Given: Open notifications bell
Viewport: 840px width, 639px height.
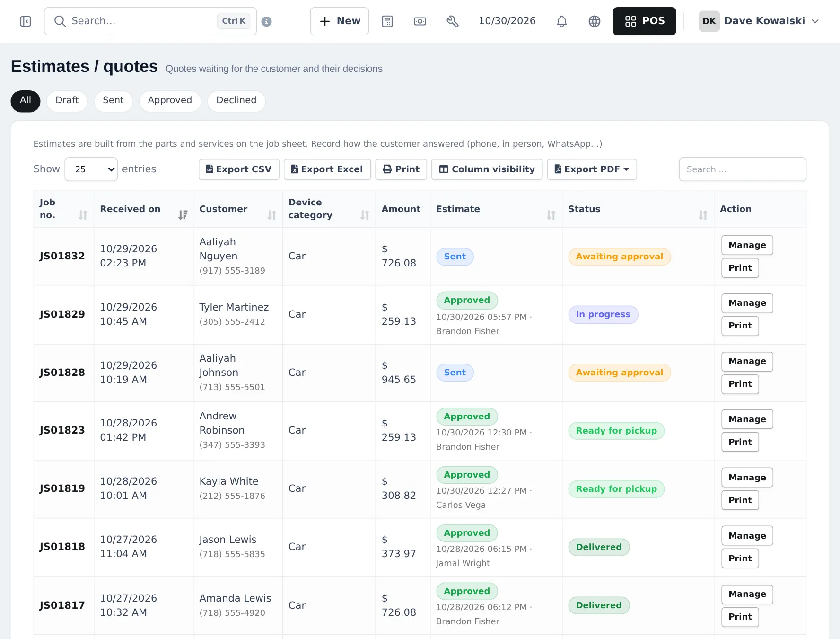Looking at the screenshot, I should (x=562, y=21).
